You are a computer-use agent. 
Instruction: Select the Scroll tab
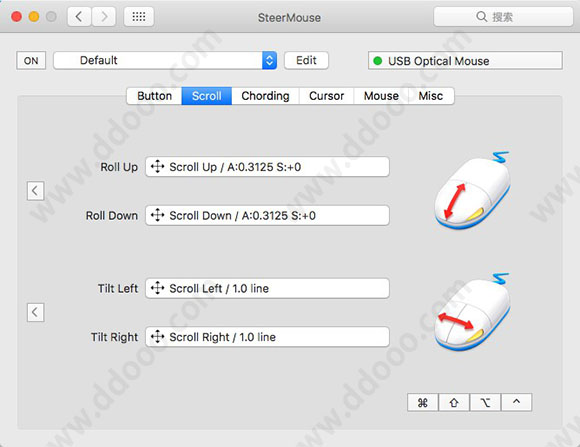207,96
